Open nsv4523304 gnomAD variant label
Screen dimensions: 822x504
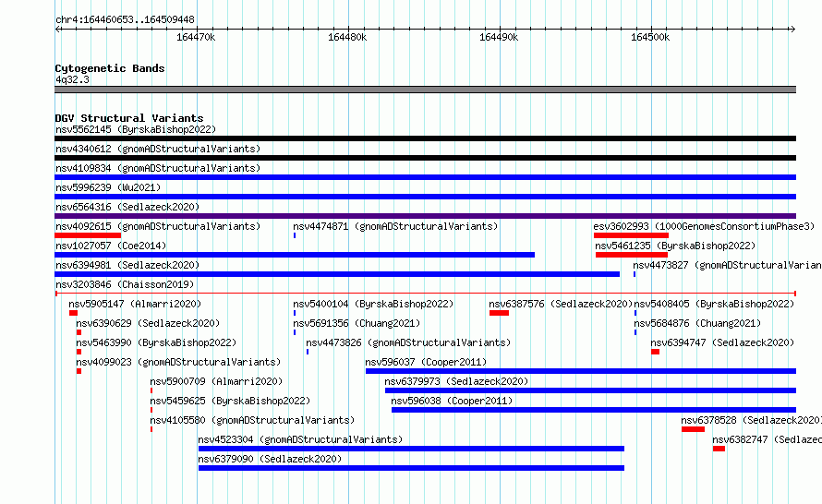click(300, 439)
